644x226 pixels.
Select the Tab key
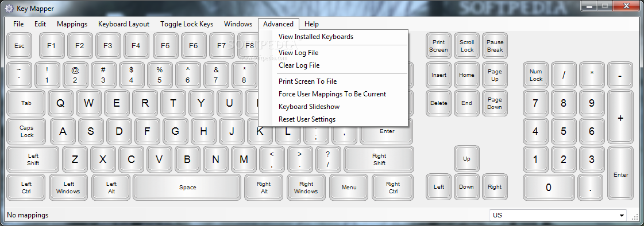pyautogui.click(x=26, y=103)
